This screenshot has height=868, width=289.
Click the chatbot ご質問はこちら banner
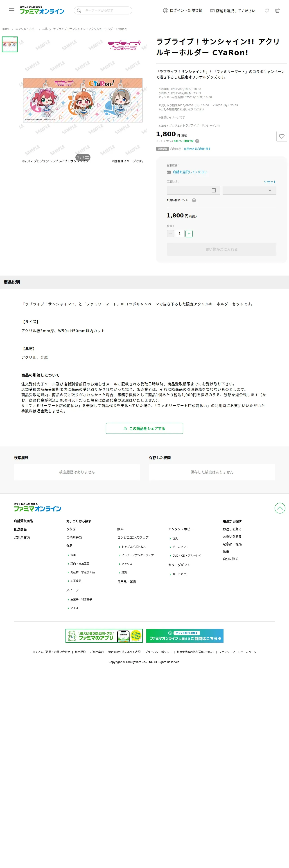[185, 636]
